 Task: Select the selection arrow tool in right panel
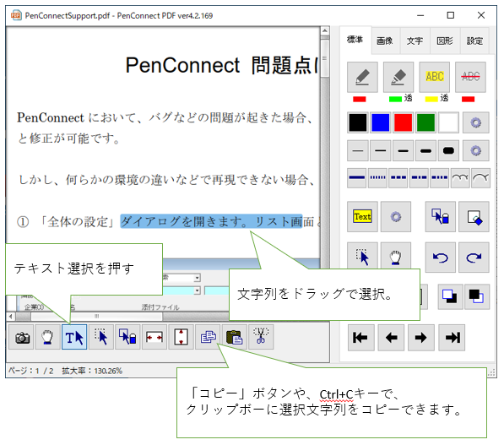pos(362,256)
